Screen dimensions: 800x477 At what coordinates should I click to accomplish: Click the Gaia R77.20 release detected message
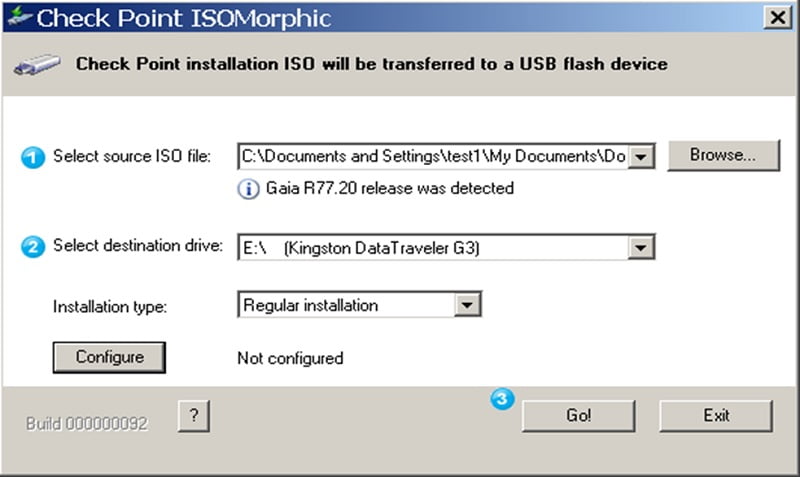pyautogui.click(x=390, y=188)
